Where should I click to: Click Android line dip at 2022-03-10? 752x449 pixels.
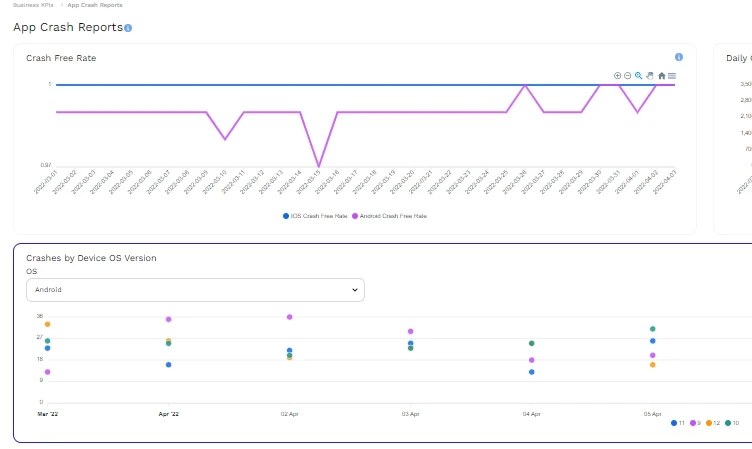225,139
